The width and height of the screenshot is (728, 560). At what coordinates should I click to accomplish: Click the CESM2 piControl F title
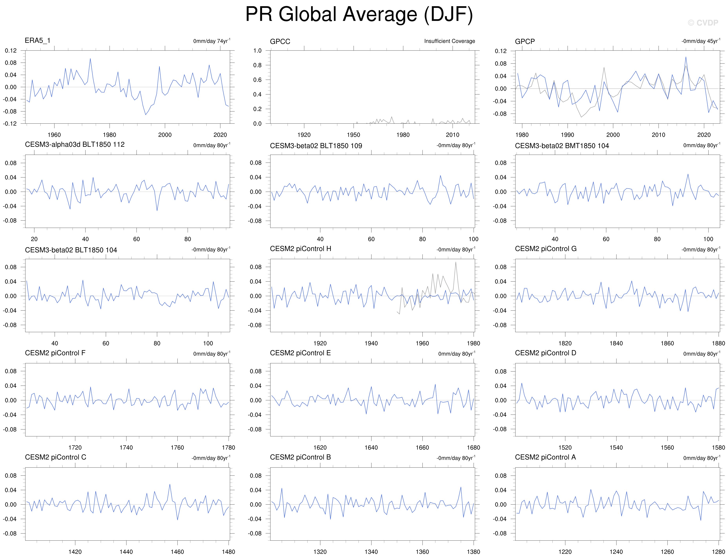coord(55,353)
